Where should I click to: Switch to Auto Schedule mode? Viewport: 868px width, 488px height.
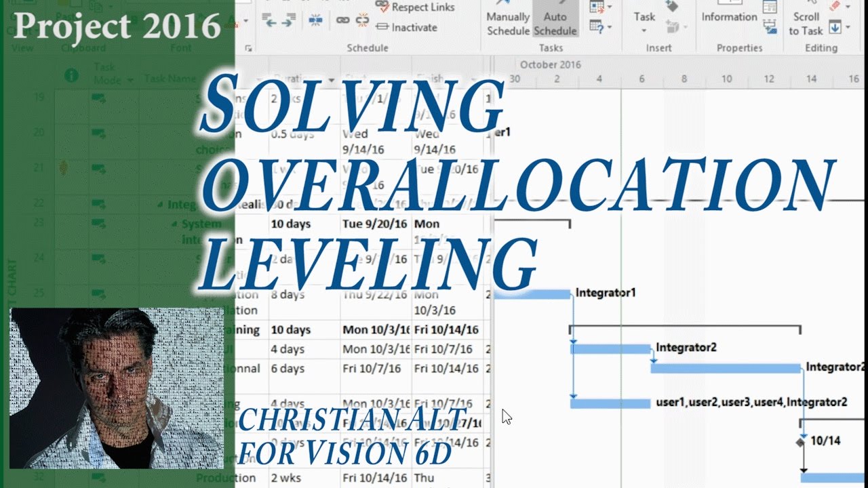click(x=555, y=18)
